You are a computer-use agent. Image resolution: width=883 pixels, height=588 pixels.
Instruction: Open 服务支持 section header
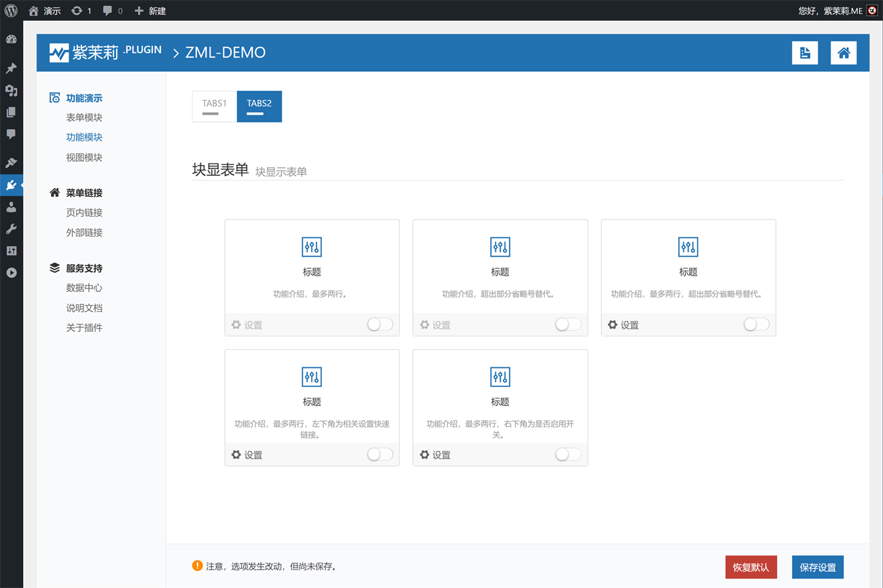pos(76,268)
